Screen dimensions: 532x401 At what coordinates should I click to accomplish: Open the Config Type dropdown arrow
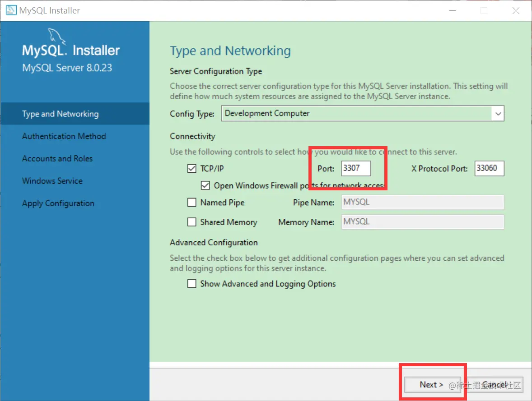point(498,114)
